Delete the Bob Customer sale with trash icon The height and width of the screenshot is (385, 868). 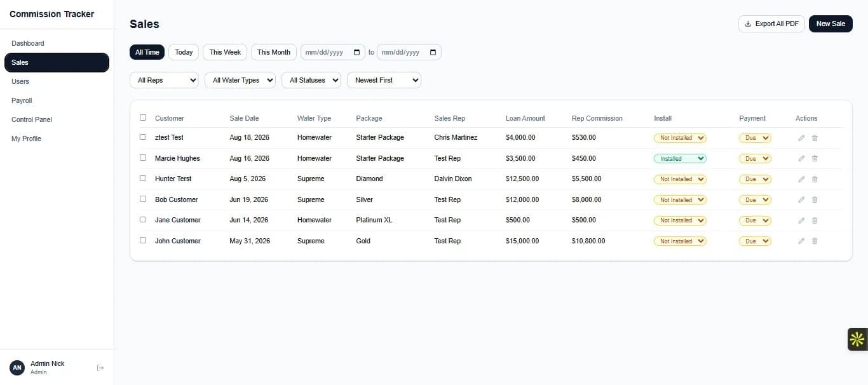[815, 199]
